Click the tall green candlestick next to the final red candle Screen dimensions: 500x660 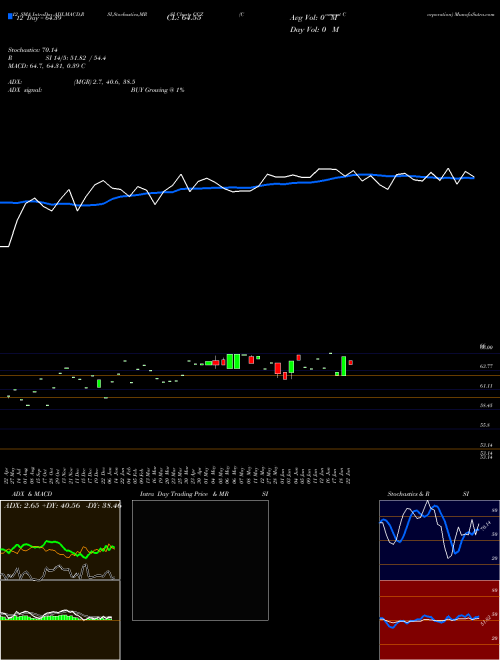point(343,366)
